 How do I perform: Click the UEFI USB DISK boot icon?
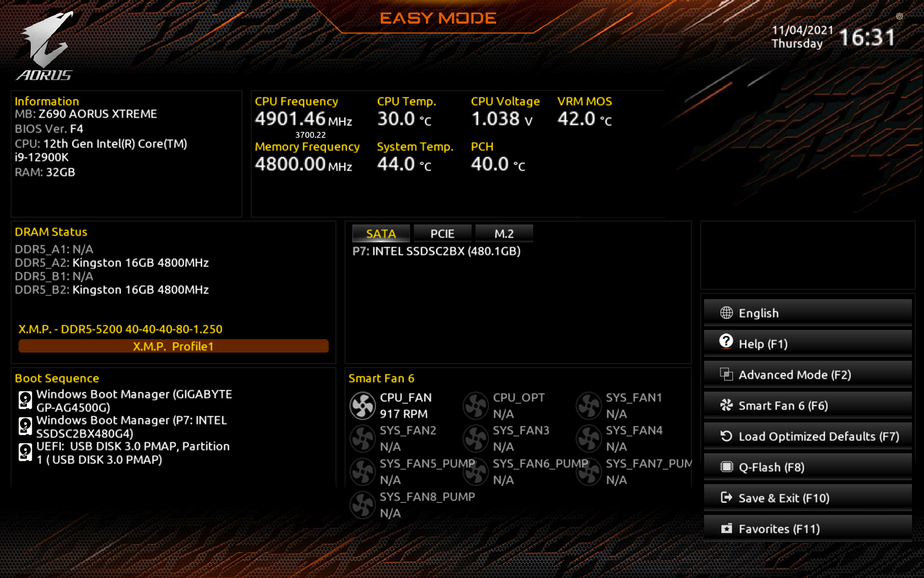(25, 452)
